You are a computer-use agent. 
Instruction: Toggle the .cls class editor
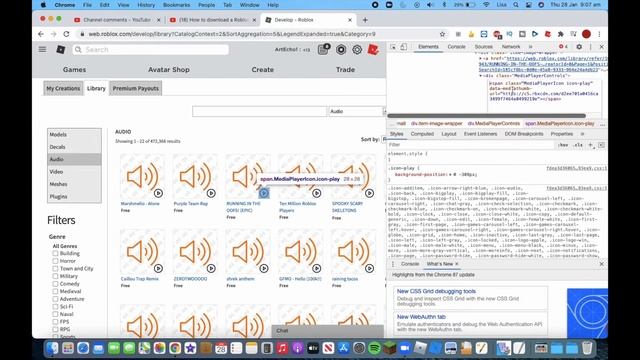pos(578,145)
